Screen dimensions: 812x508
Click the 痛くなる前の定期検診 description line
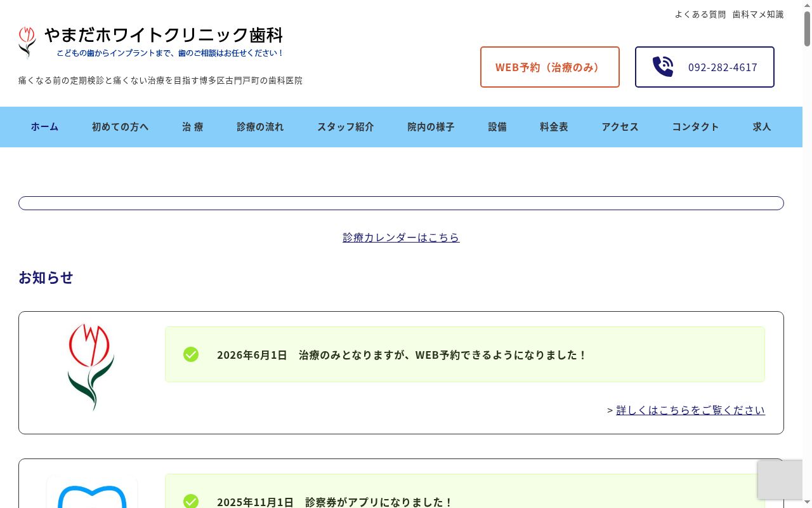[160, 81]
